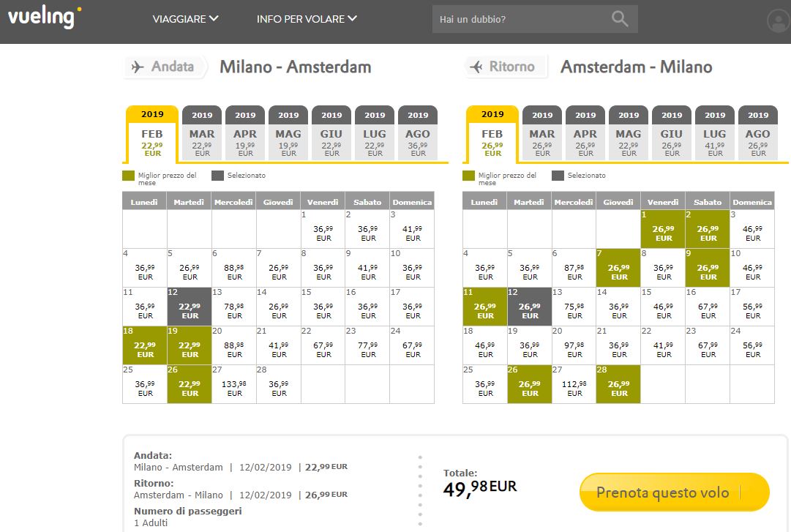
Task: Pick return February 28 best price cell
Action: (x=618, y=384)
